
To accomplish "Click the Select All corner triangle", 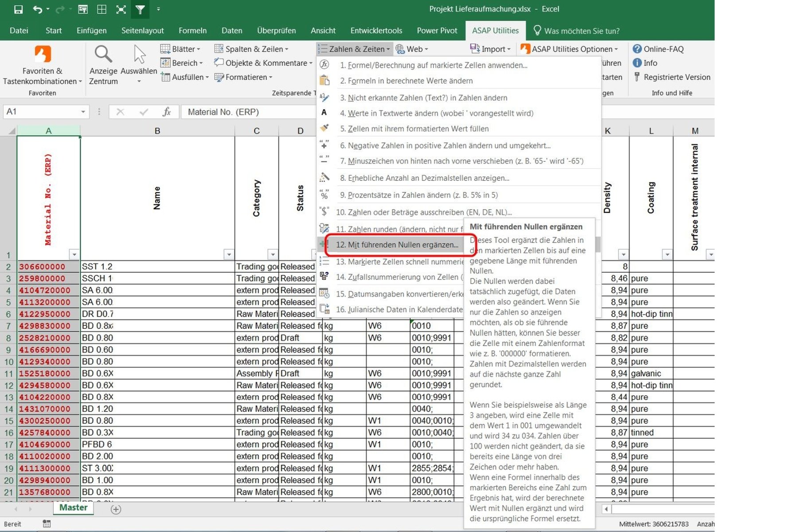I will [12, 131].
